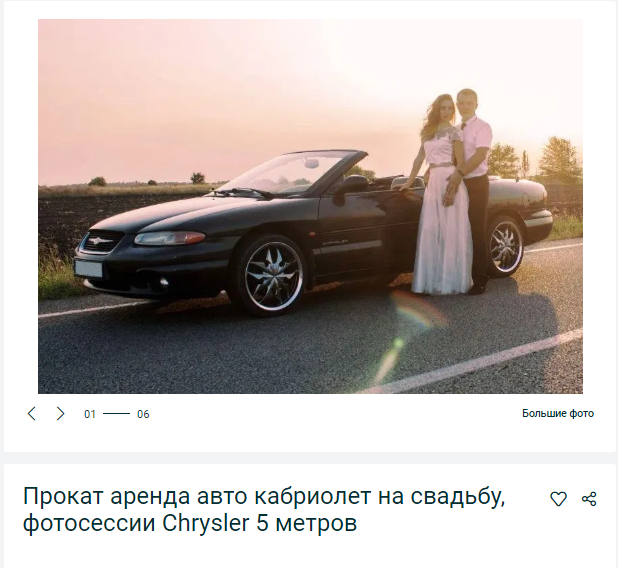Click the gallery progress line between 01 and 06

click(x=116, y=413)
